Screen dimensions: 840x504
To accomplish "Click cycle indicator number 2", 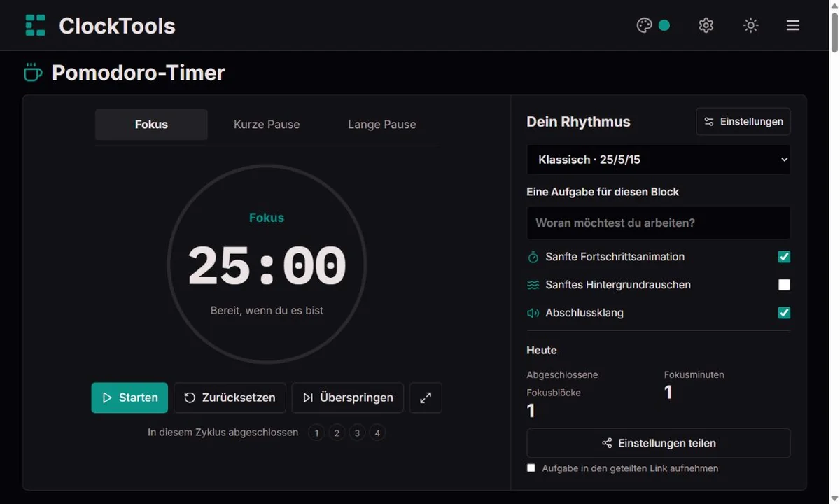I will (337, 433).
